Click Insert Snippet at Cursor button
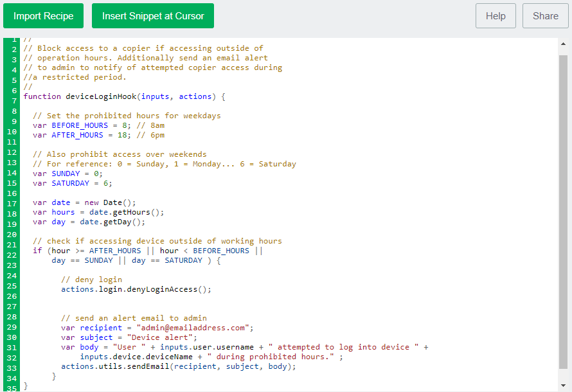Screen dimensions: 572x392 (153, 15)
